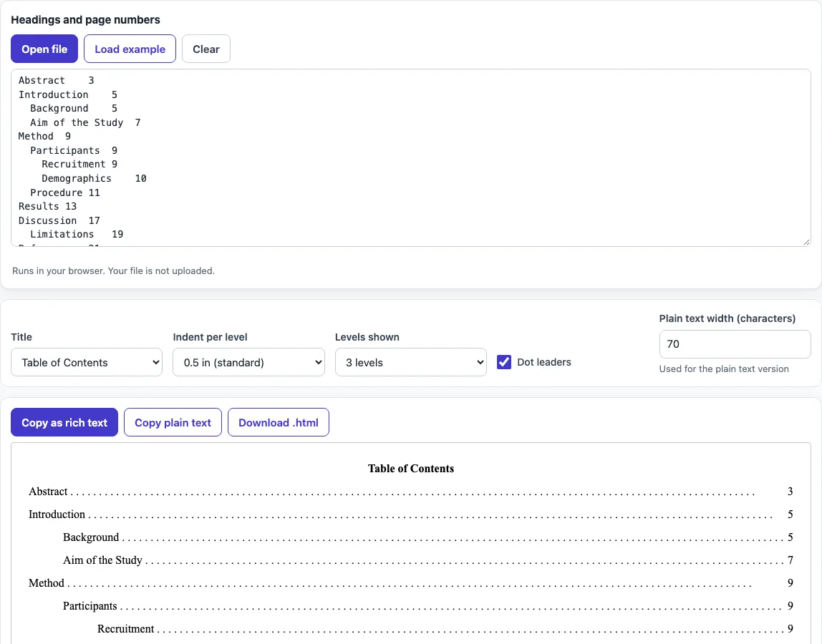
Task: Click inside the headings text area
Action: click(x=411, y=157)
